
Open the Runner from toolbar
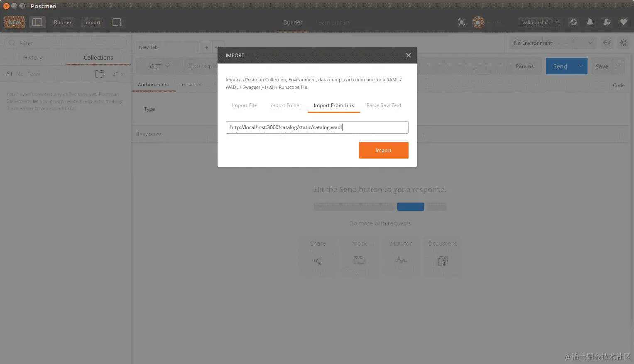(x=63, y=22)
